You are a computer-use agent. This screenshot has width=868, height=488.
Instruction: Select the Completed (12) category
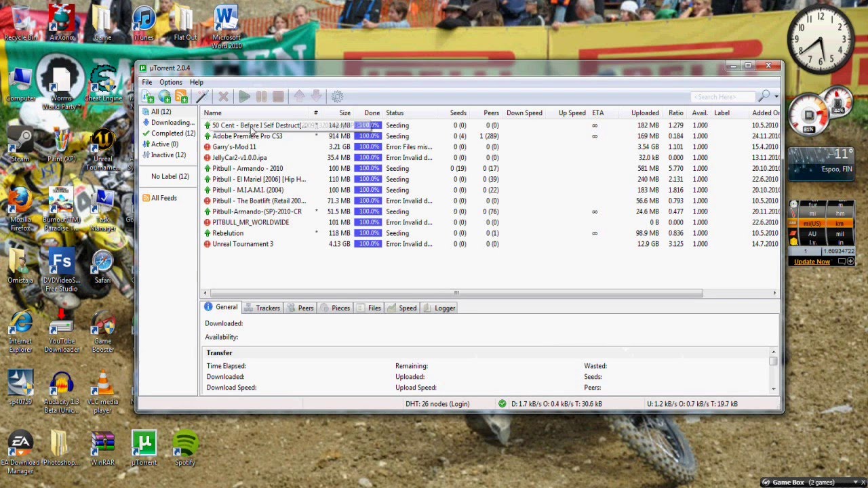pos(169,134)
